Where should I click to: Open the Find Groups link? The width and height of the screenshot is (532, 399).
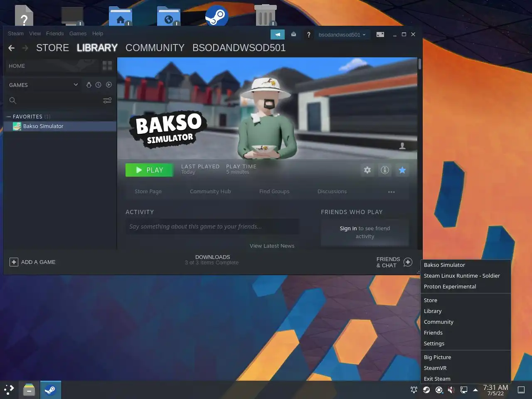pyautogui.click(x=274, y=192)
